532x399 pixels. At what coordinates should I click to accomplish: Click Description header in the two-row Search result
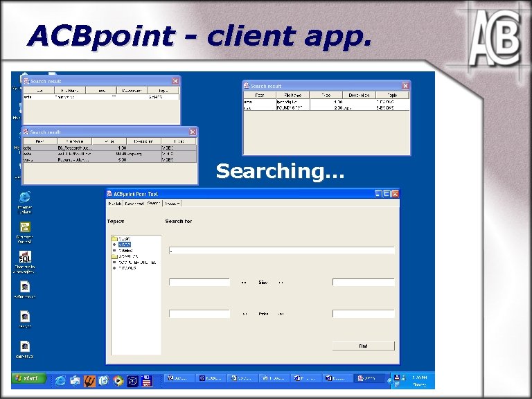359,96
